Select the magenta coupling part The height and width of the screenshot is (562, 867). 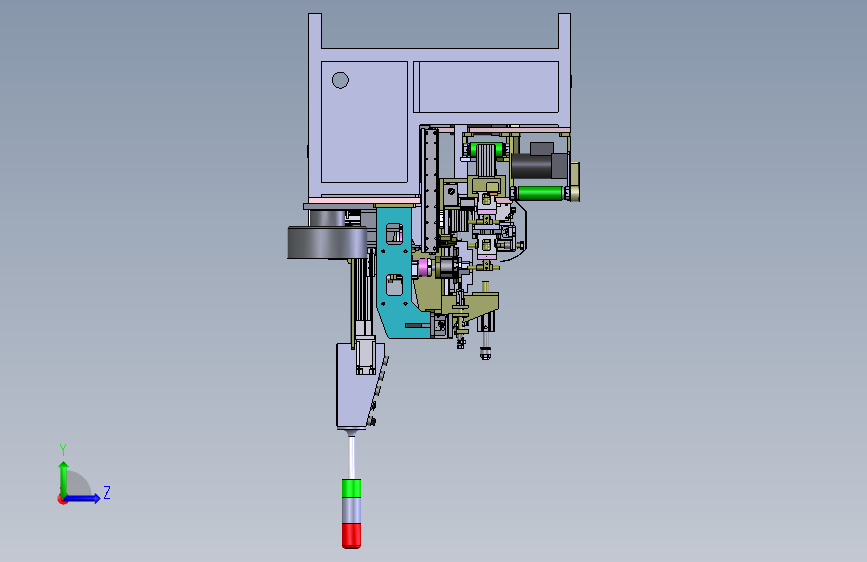[424, 267]
